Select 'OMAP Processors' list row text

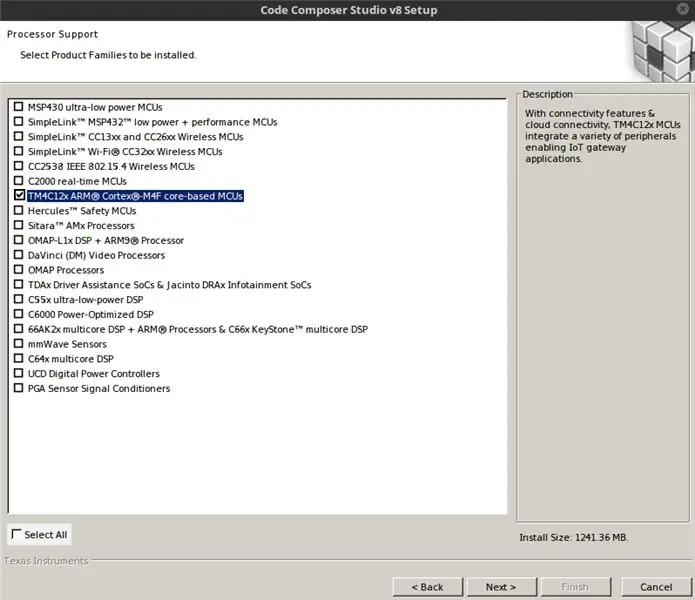click(66, 270)
